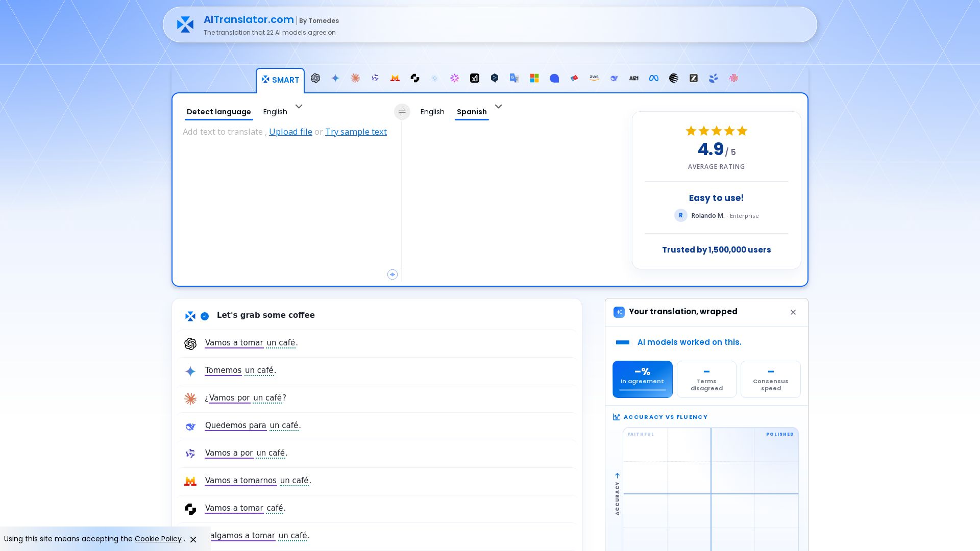Screen dimensions: 980x551
Task: Select the in agreement stat card
Action: [643, 379]
